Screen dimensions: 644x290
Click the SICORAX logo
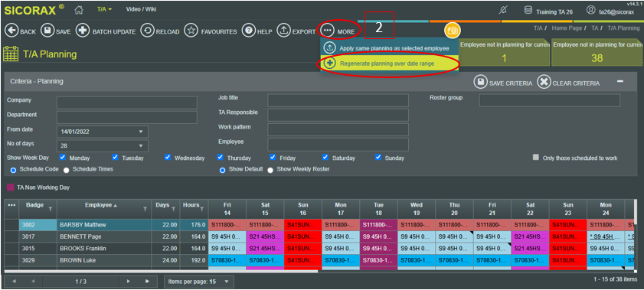pyautogui.click(x=34, y=10)
